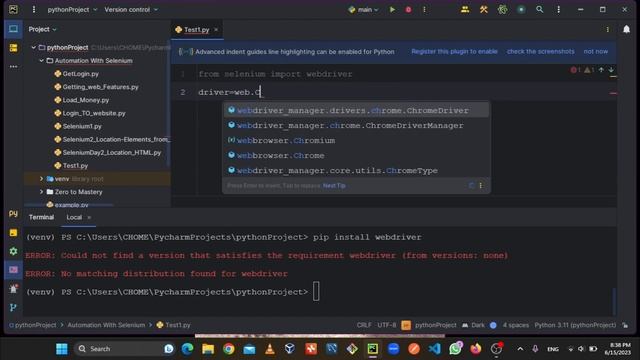Open main run configuration dropdown
640x360 pixels.
(363, 9)
